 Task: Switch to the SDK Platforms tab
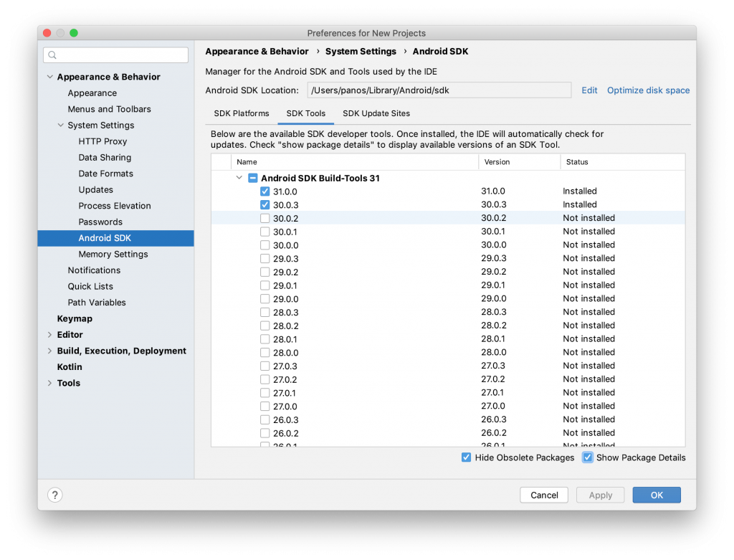pos(242,113)
